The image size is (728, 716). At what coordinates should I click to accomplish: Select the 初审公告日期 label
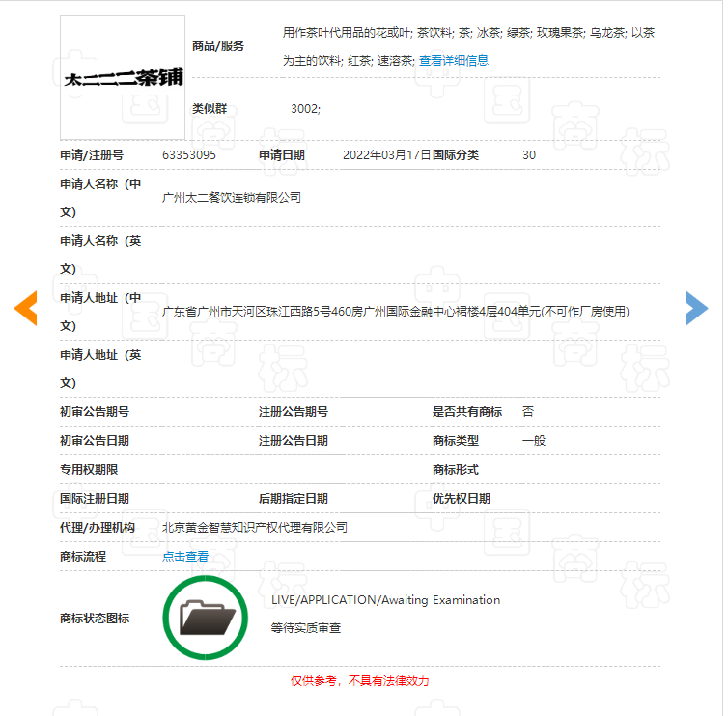95,440
